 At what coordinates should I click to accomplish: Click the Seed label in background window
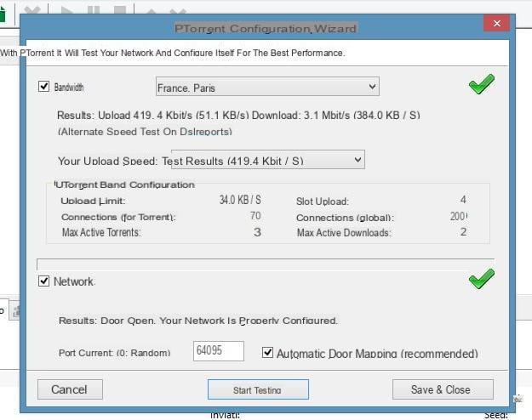click(x=495, y=415)
